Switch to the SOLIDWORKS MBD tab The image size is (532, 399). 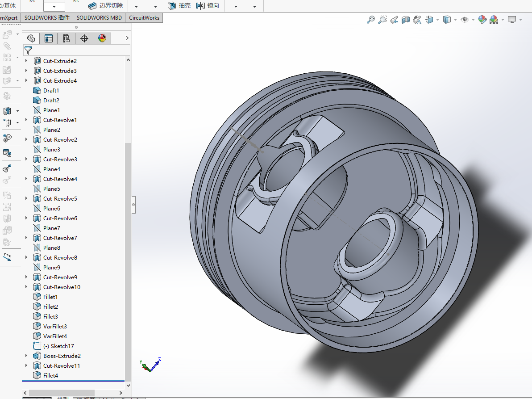click(x=99, y=18)
